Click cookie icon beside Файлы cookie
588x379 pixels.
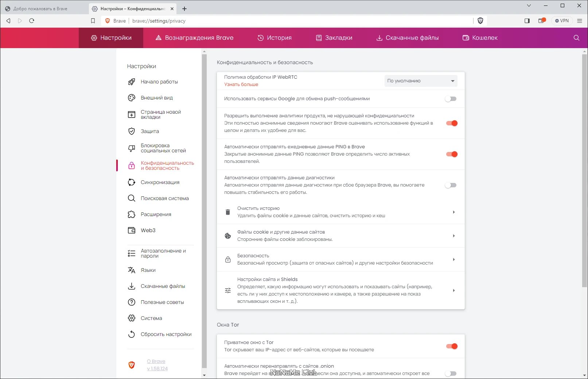[228, 236]
